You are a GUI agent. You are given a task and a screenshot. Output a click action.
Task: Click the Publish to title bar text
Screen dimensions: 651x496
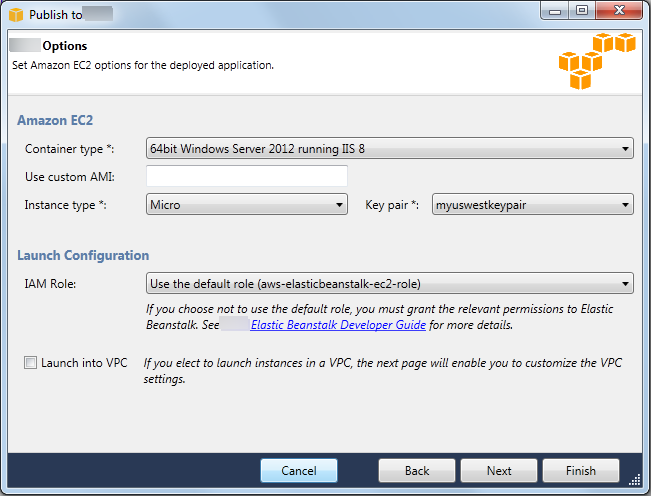pyautogui.click(x=56, y=15)
